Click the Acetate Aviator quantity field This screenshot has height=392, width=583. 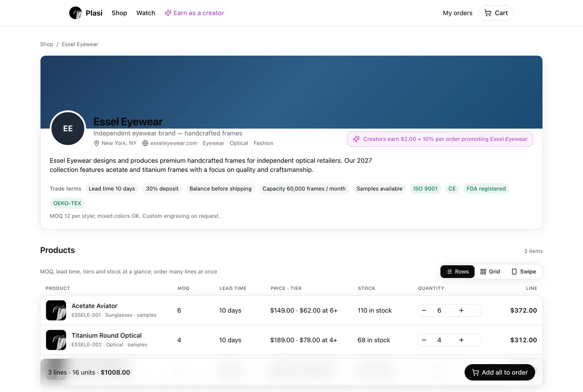pos(439,311)
